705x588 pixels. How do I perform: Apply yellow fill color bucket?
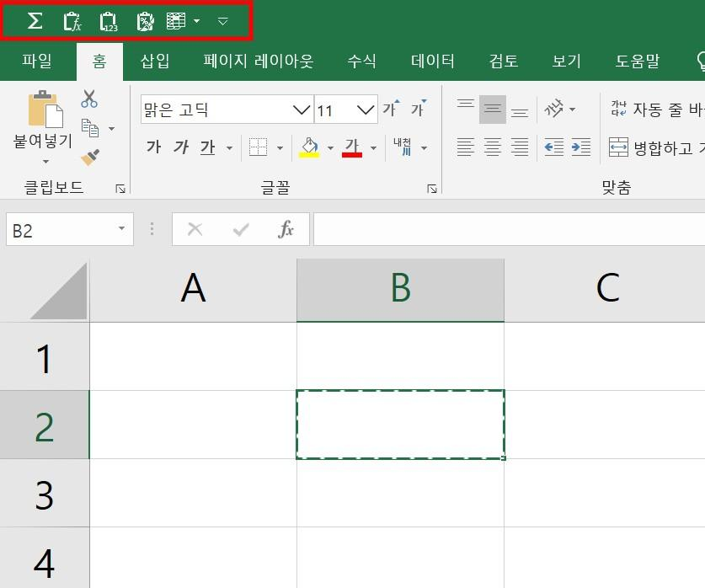tap(309, 147)
